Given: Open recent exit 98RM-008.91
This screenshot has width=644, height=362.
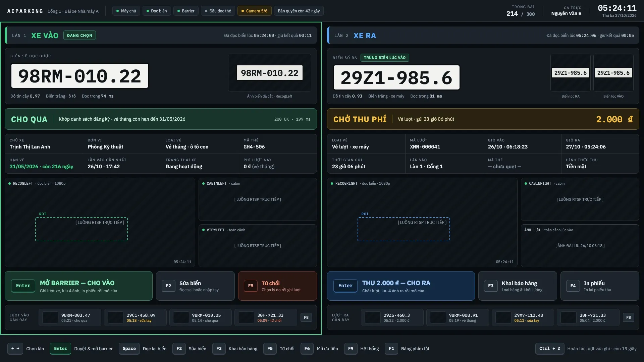Looking at the screenshot, I should point(458,317).
